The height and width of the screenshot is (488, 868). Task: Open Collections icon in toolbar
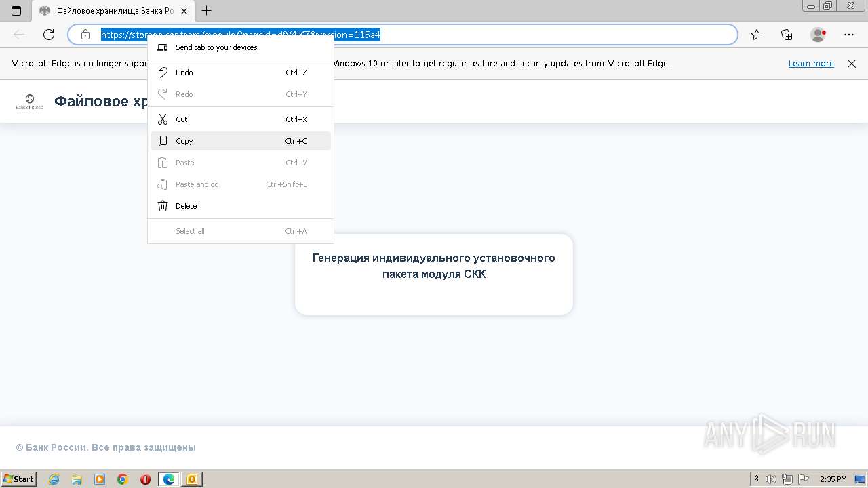[x=787, y=35]
